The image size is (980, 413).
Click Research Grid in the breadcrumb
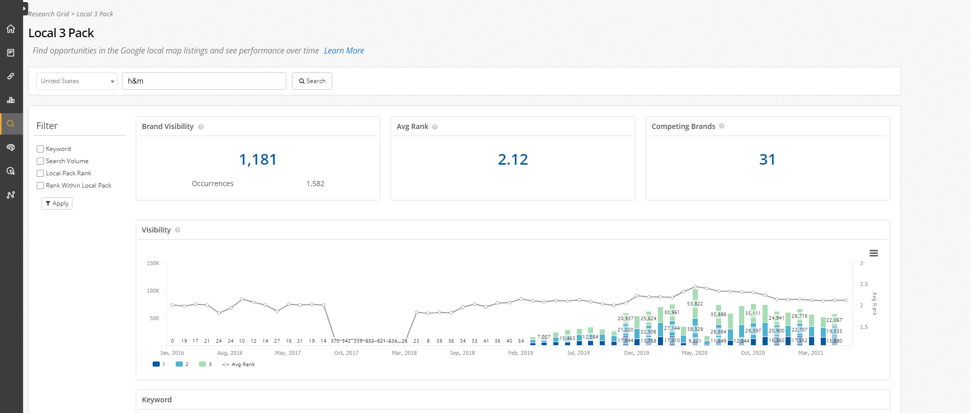48,14
